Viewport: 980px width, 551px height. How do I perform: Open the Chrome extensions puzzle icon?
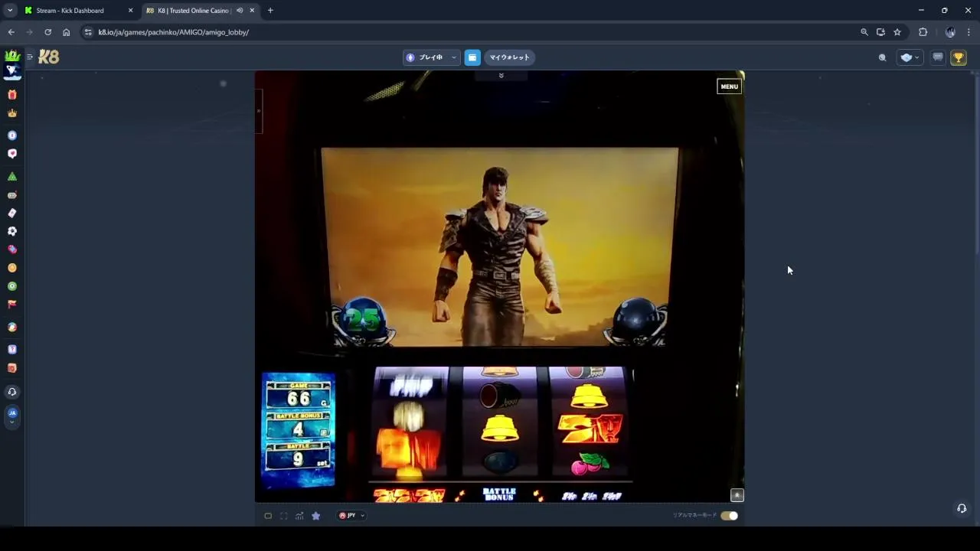click(923, 32)
